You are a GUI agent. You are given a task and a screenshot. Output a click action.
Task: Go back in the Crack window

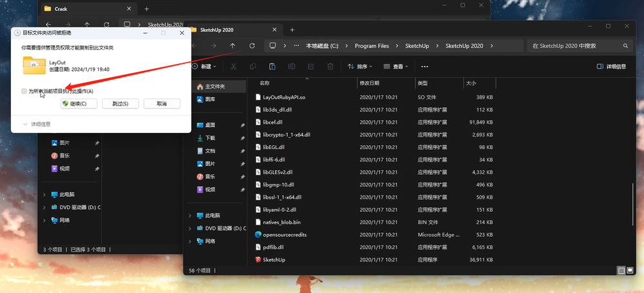coord(48,25)
